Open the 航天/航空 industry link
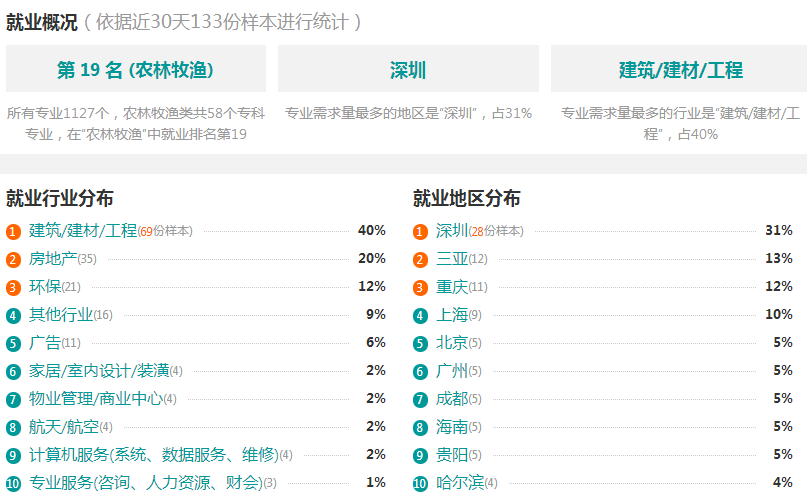Screen dimensions: 807x496 pos(64,427)
